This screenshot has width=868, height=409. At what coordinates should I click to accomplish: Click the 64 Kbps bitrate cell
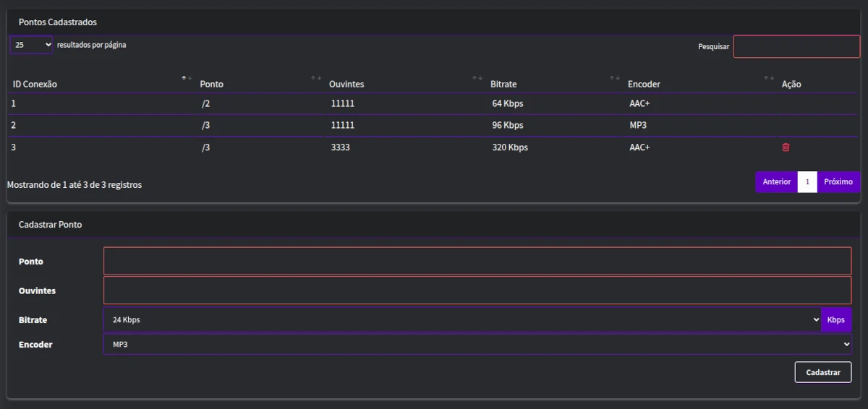[507, 103]
